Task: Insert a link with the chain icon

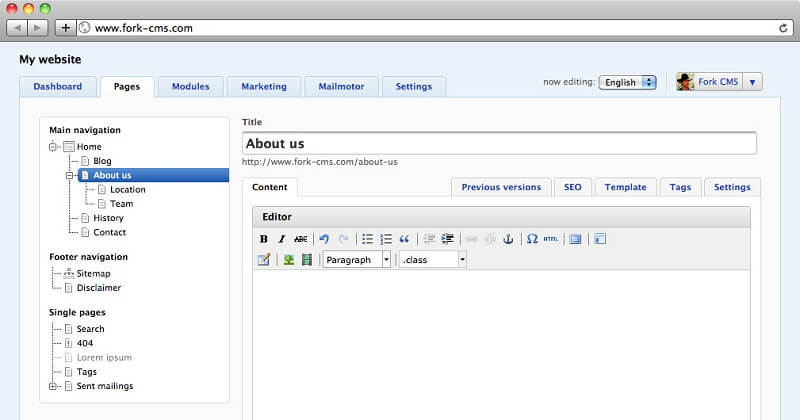Action: coord(471,239)
